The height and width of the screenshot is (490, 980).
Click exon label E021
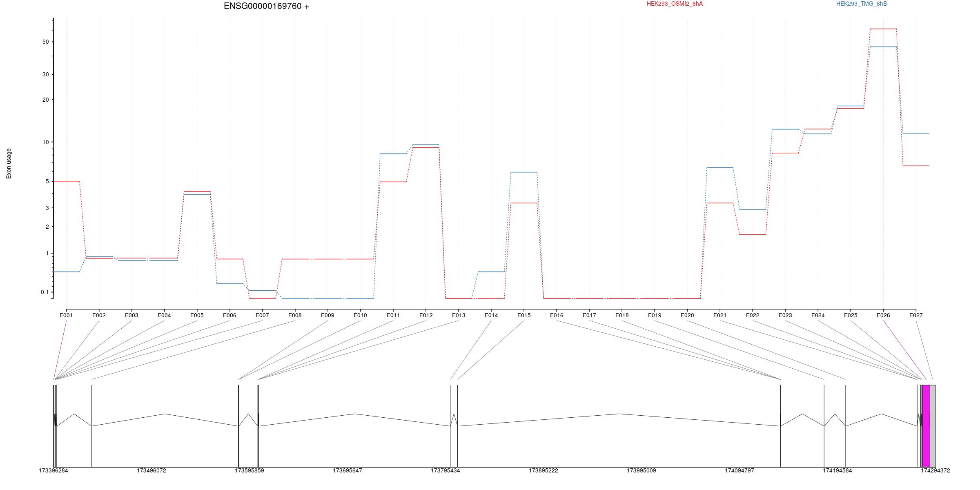tap(720, 315)
